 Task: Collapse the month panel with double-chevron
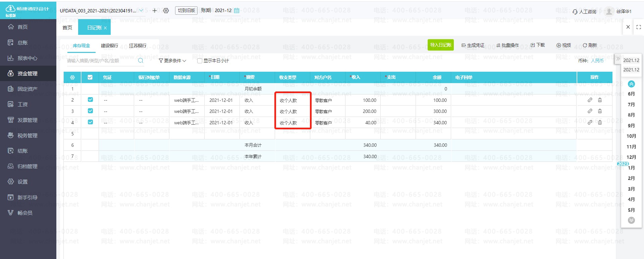tap(618, 59)
